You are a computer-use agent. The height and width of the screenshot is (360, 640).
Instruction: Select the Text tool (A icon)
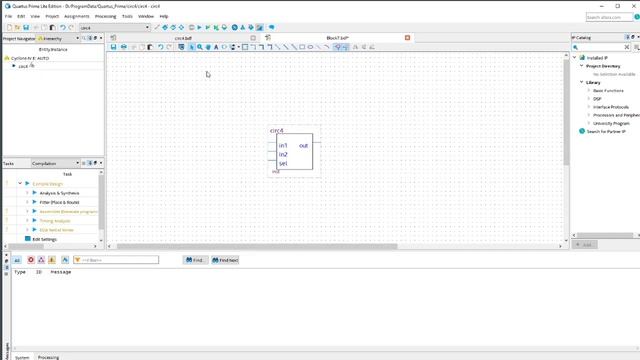[216, 47]
